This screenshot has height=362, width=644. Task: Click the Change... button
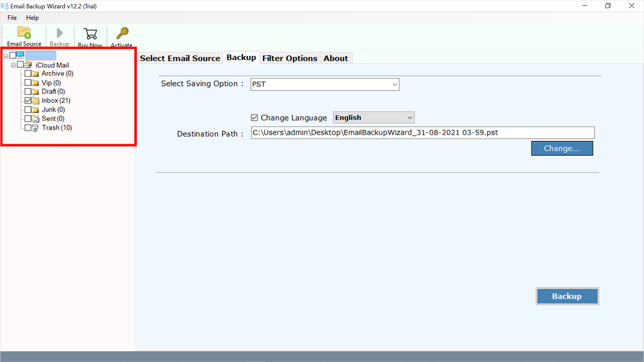(562, 148)
